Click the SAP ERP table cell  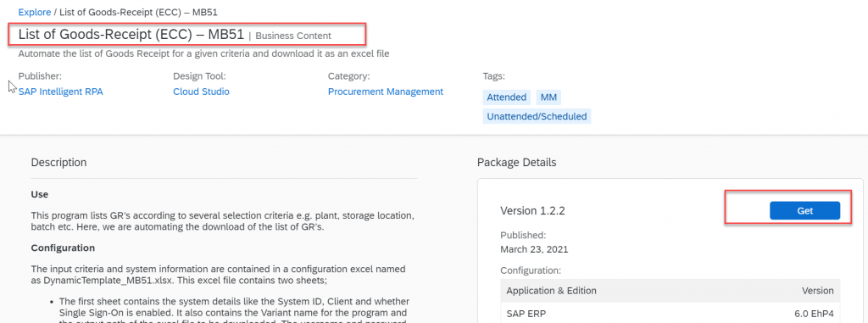coord(526,315)
